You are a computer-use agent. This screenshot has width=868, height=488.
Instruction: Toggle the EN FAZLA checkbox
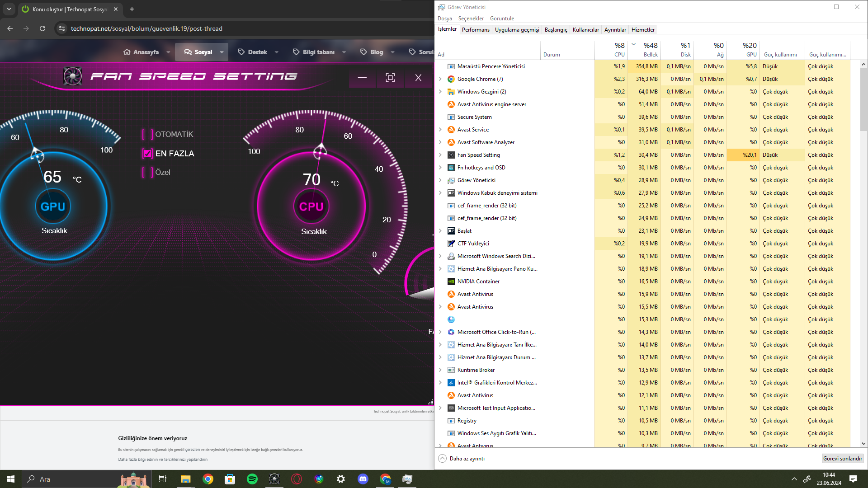tap(147, 154)
